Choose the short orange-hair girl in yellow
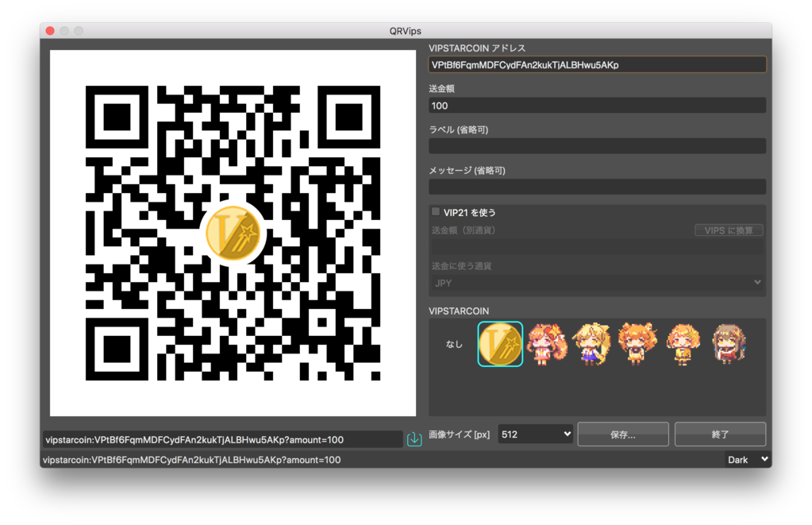 (683, 344)
